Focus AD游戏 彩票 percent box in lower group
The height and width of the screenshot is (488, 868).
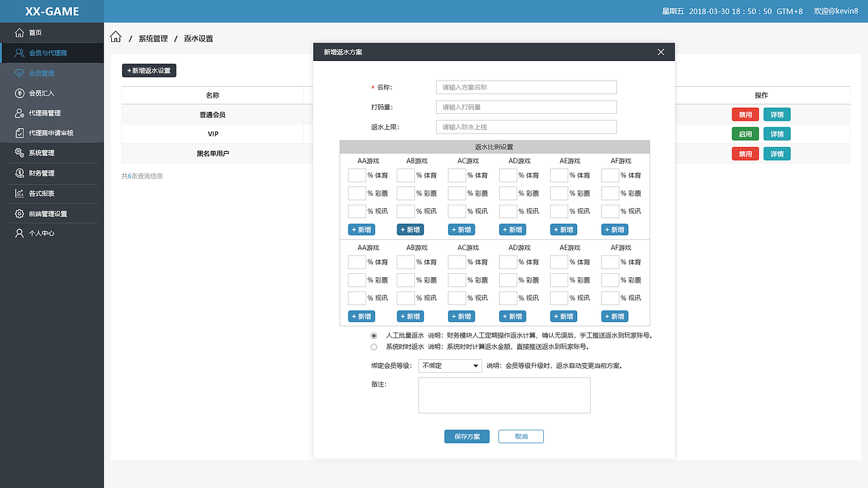coord(508,280)
